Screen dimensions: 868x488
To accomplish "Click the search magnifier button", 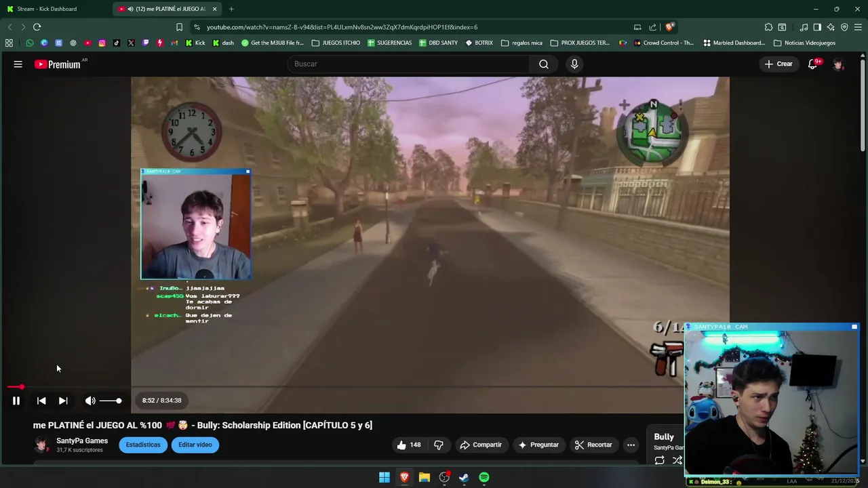I will point(544,64).
